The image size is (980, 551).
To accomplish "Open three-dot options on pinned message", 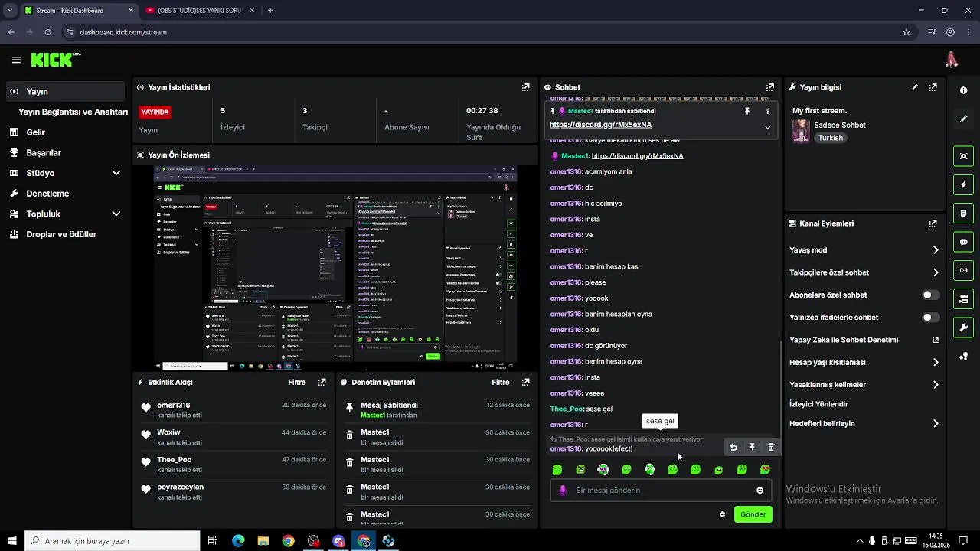I will [767, 111].
